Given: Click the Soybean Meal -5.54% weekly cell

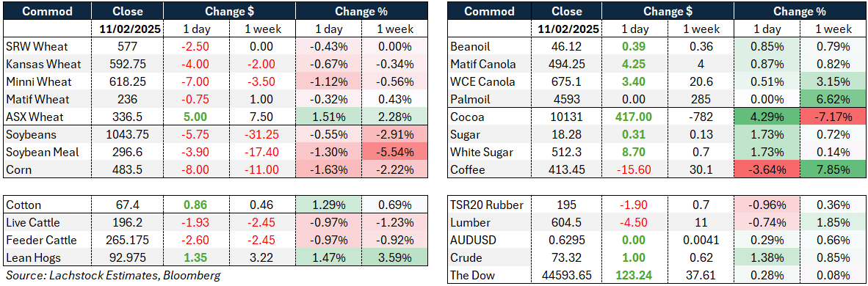Looking at the screenshot, I should click(394, 152).
